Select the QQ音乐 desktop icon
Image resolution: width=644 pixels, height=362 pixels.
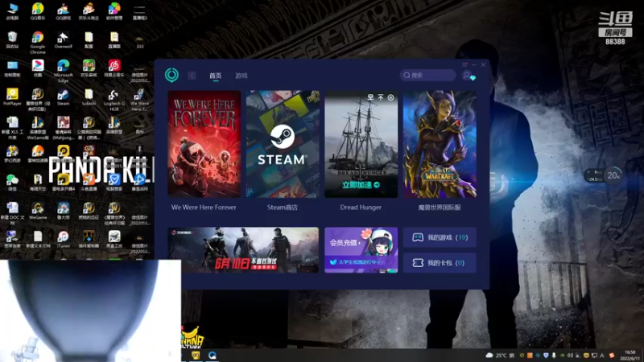coord(38,10)
